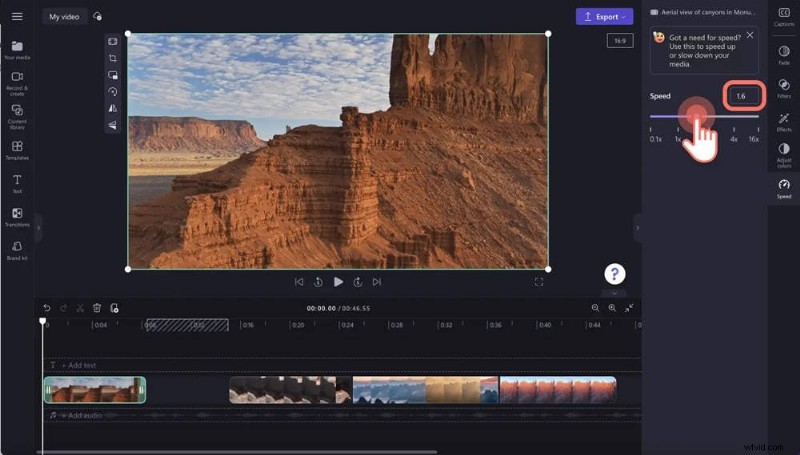800x455 pixels.
Task: Delete the selected clip with trash icon
Action: (97, 308)
